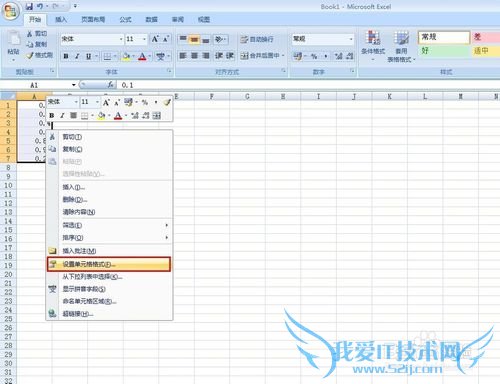500x384 pixels.
Task: Select row 10 header
Action: point(8,185)
